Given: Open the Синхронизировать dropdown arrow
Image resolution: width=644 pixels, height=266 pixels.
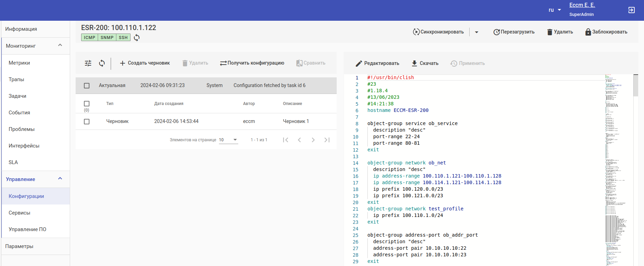Looking at the screenshot, I should click(477, 32).
